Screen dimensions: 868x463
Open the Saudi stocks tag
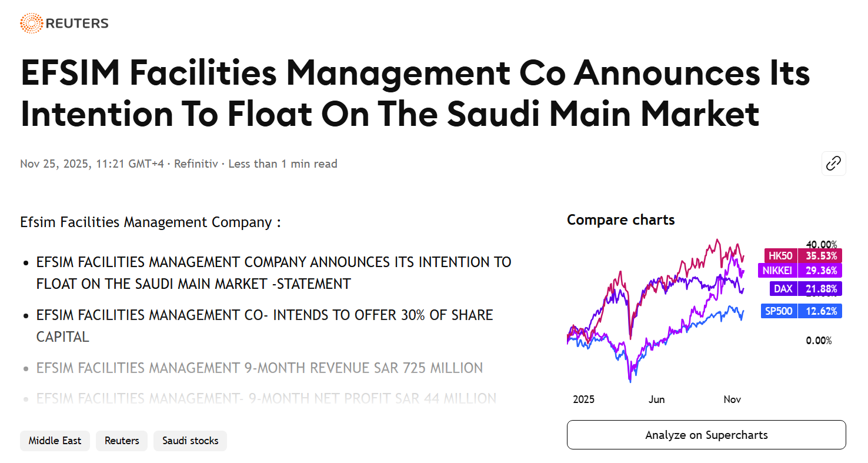190,441
